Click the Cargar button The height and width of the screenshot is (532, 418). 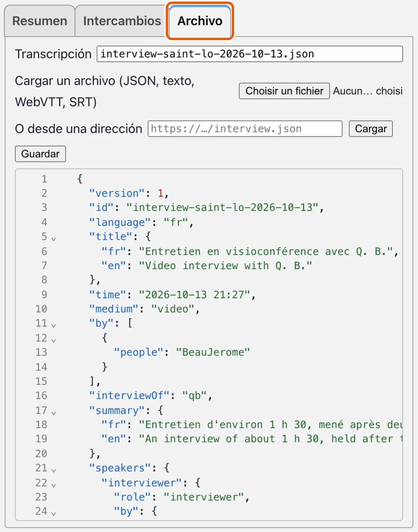click(x=371, y=128)
